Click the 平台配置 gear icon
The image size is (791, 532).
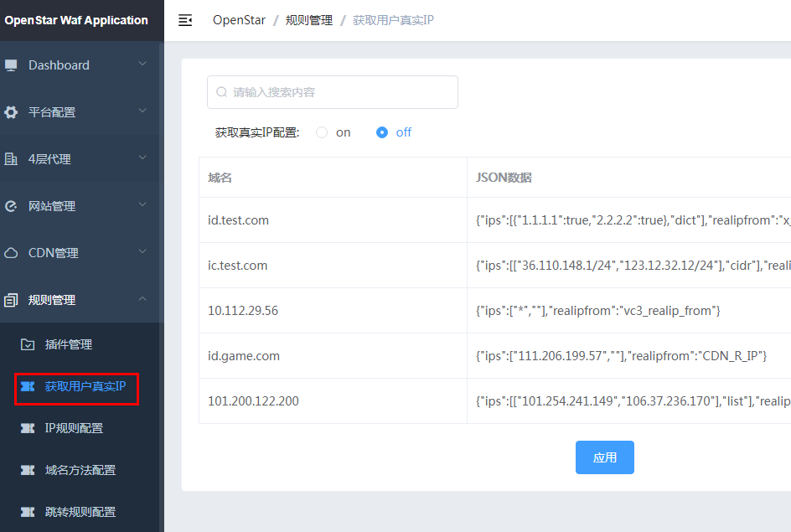11,112
